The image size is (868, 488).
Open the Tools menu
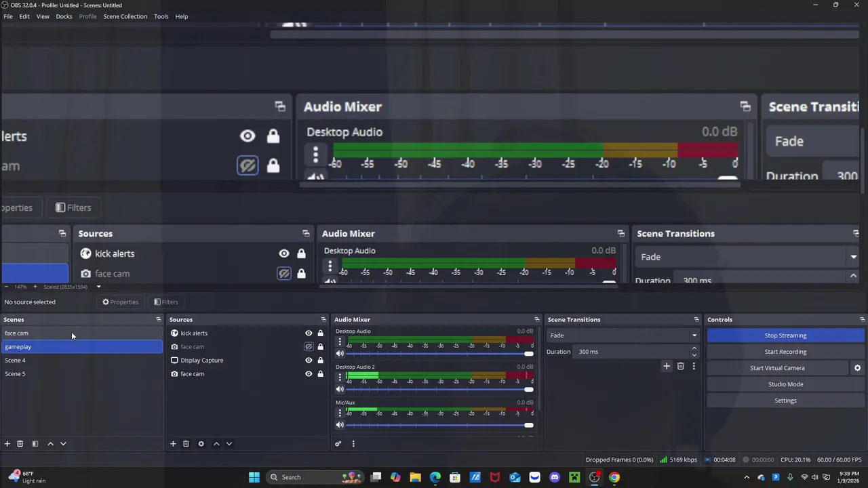click(x=161, y=16)
